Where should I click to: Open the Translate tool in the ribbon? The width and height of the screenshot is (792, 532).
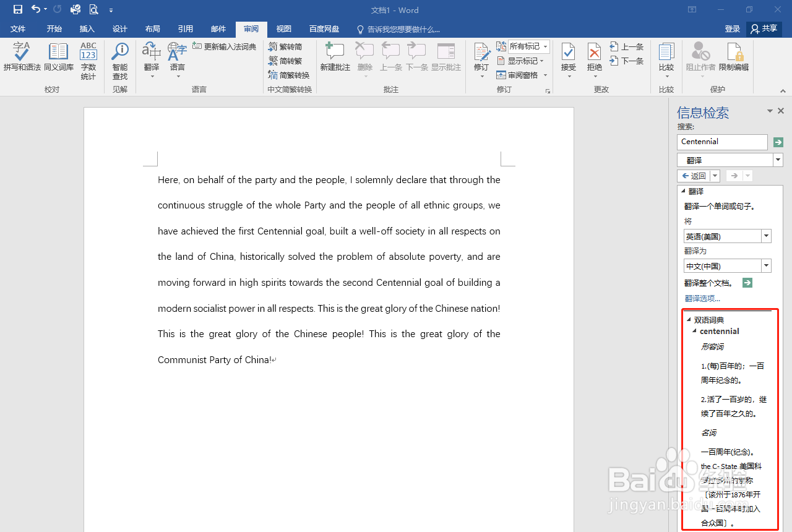tap(152, 60)
